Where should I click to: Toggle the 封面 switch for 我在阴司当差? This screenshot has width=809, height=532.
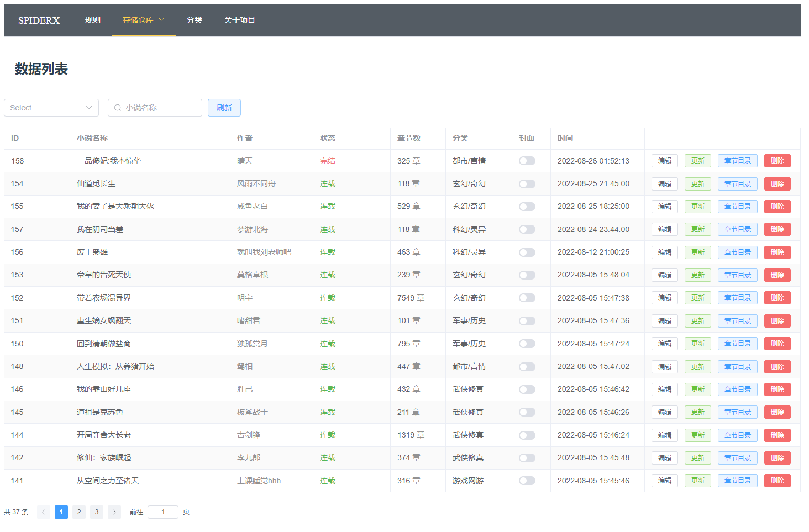point(527,229)
